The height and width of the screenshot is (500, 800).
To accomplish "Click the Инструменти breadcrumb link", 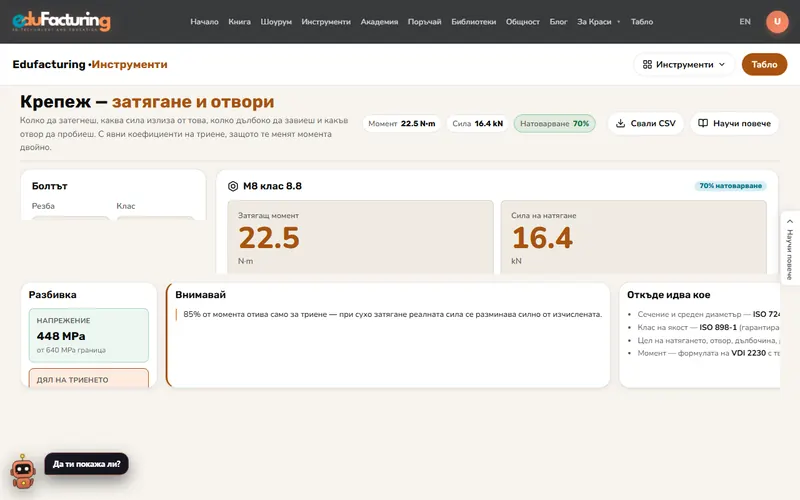I will point(129,64).
